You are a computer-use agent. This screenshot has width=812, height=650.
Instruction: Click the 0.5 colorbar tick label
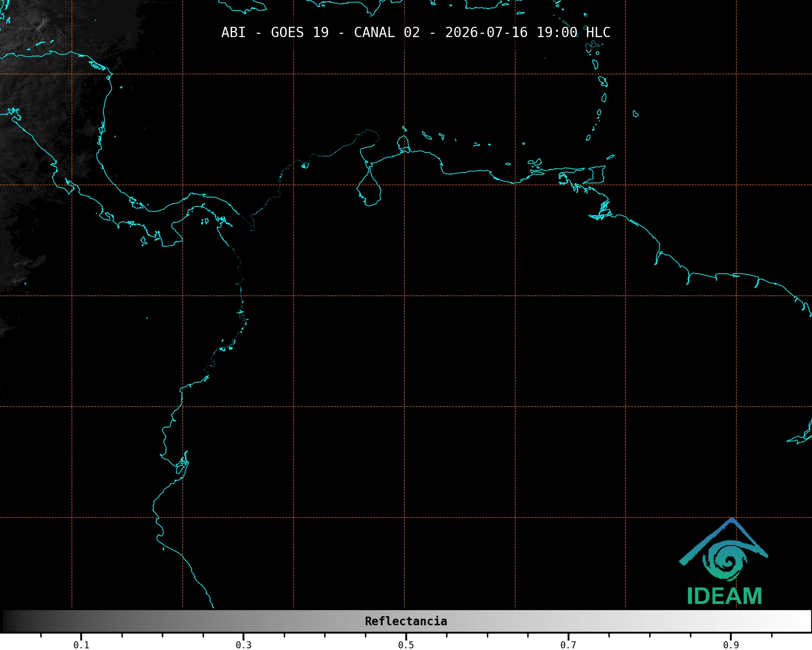(x=406, y=645)
